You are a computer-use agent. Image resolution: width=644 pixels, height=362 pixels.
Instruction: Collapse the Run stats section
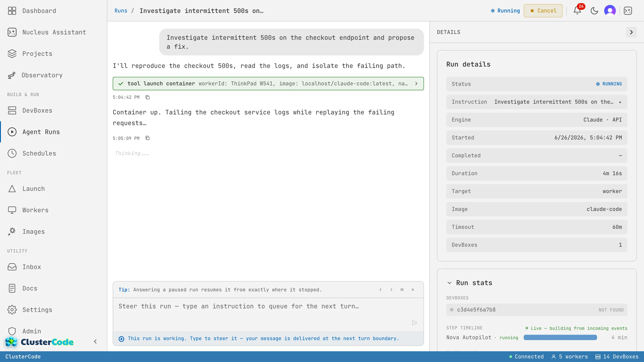449,283
